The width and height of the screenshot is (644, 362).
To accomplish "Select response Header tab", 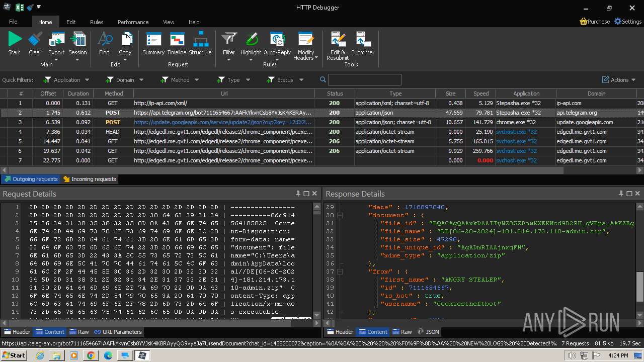I will pyautogui.click(x=340, y=332).
